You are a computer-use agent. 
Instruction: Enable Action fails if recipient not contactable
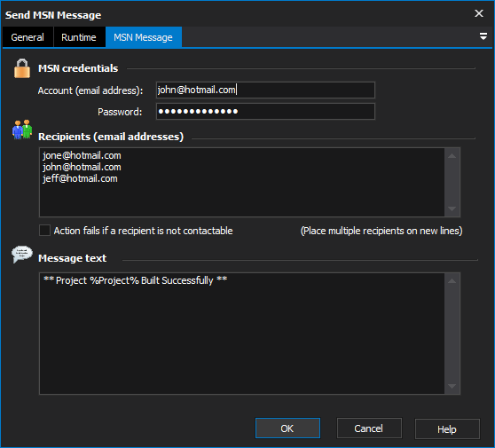(44, 231)
